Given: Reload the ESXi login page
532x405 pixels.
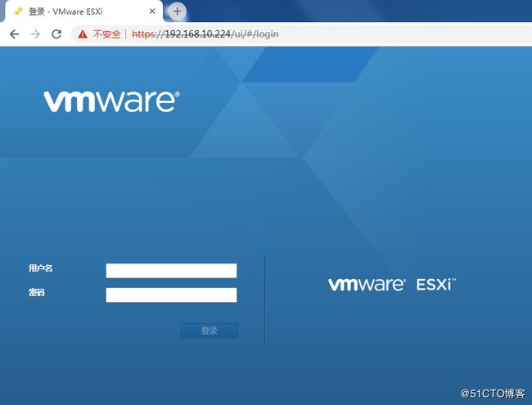Looking at the screenshot, I should [x=56, y=34].
